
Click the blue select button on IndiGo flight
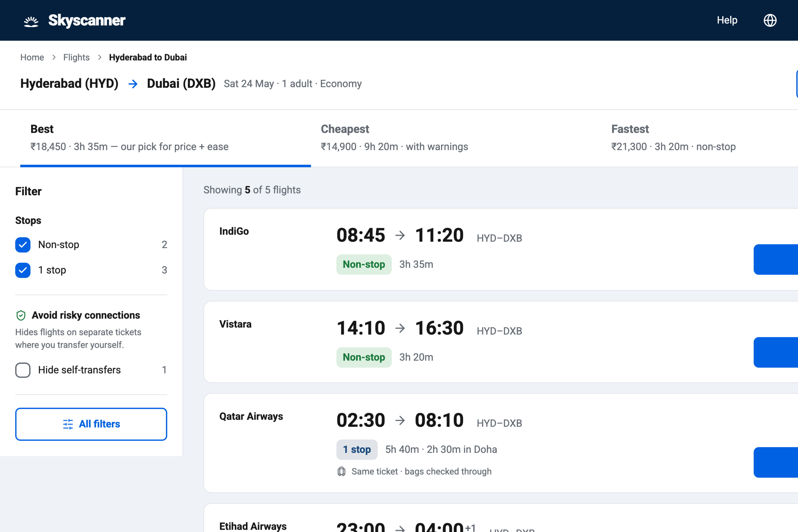(776, 260)
